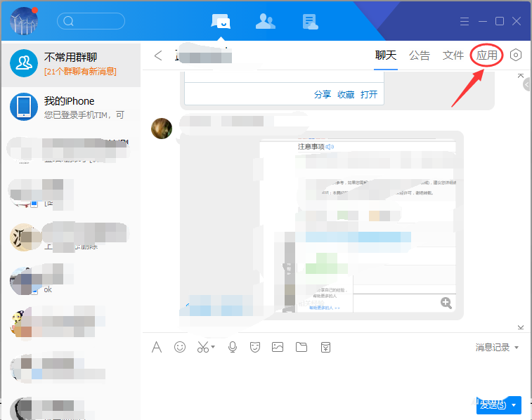Switch to the 文件 tab

pos(453,55)
